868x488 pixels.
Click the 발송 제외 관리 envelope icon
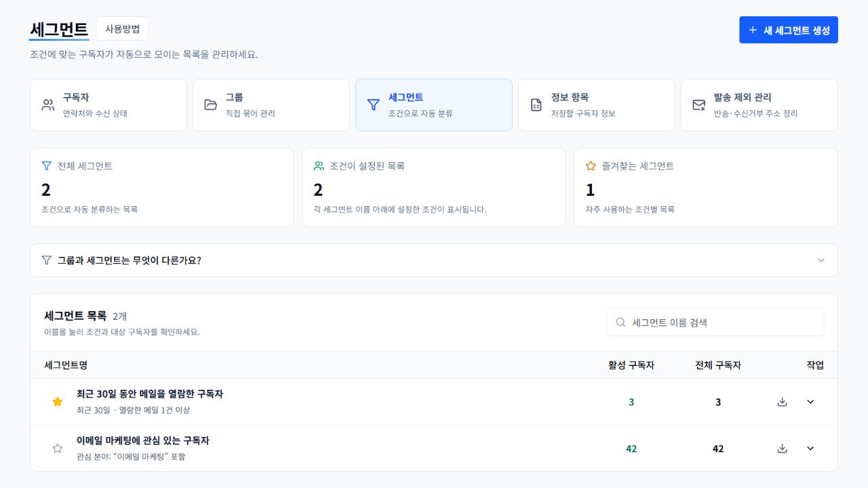coord(698,105)
